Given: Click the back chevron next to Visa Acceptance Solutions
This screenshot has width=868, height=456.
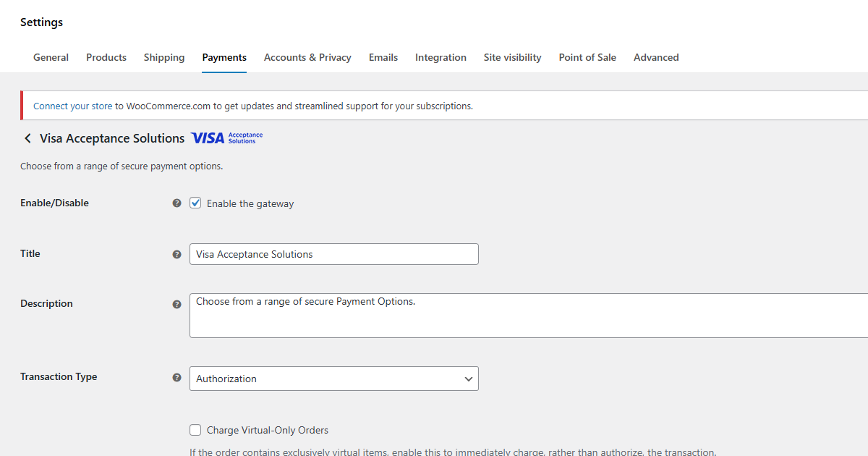Looking at the screenshot, I should [27, 138].
